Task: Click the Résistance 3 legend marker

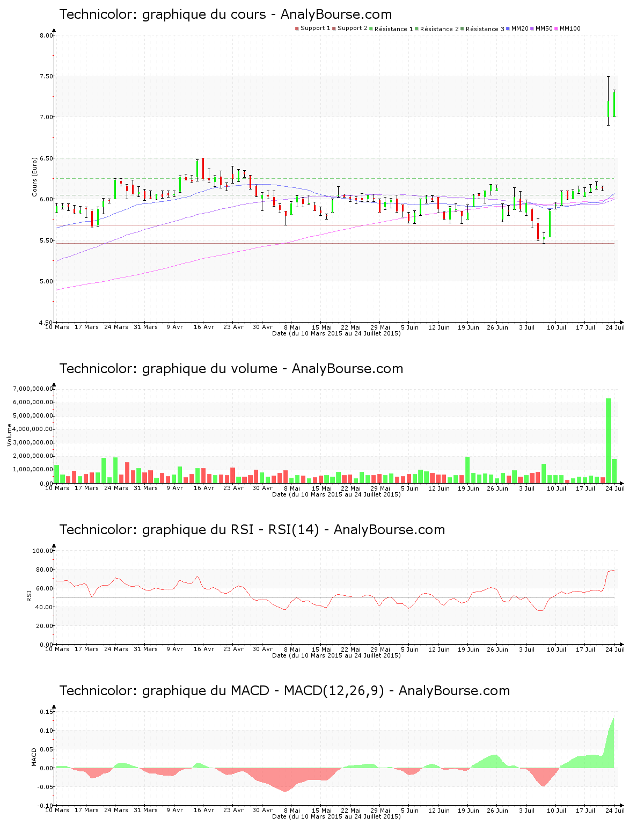Action: tap(463, 28)
